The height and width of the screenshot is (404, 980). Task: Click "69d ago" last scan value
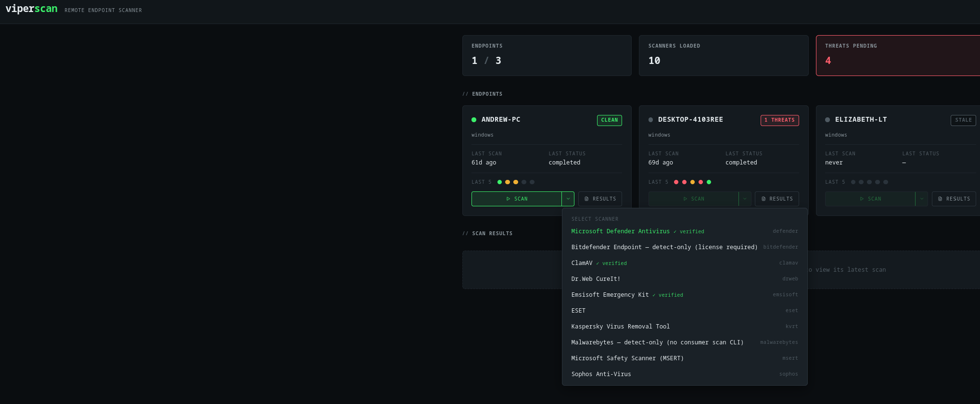pos(661,163)
